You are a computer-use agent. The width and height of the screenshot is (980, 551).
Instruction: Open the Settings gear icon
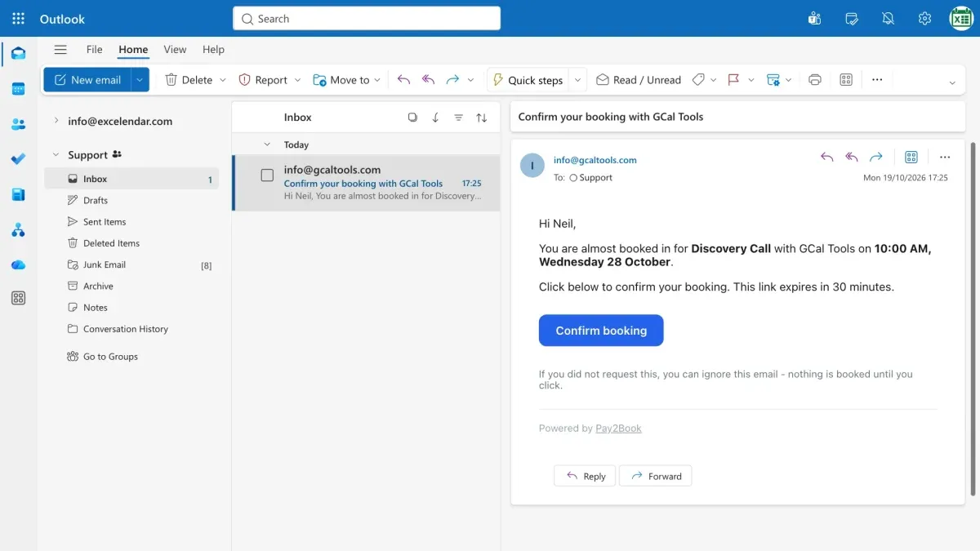(924, 19)
